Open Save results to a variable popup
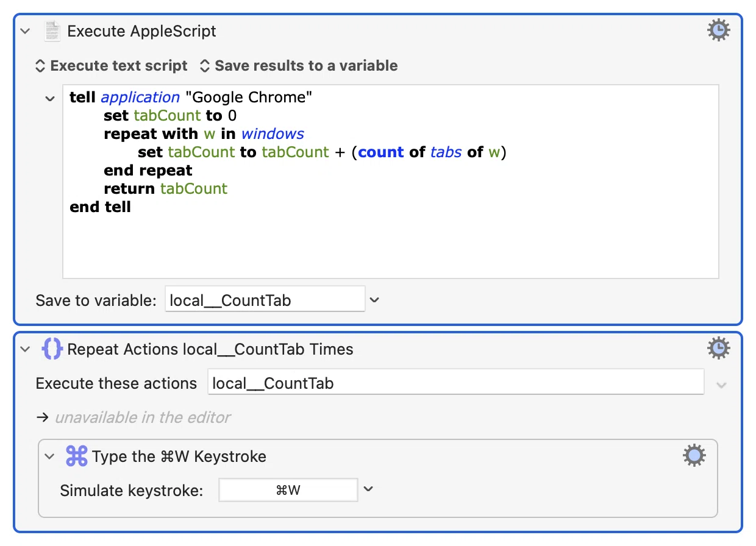This screenshot has width=756, height=546. coord(299,66)
